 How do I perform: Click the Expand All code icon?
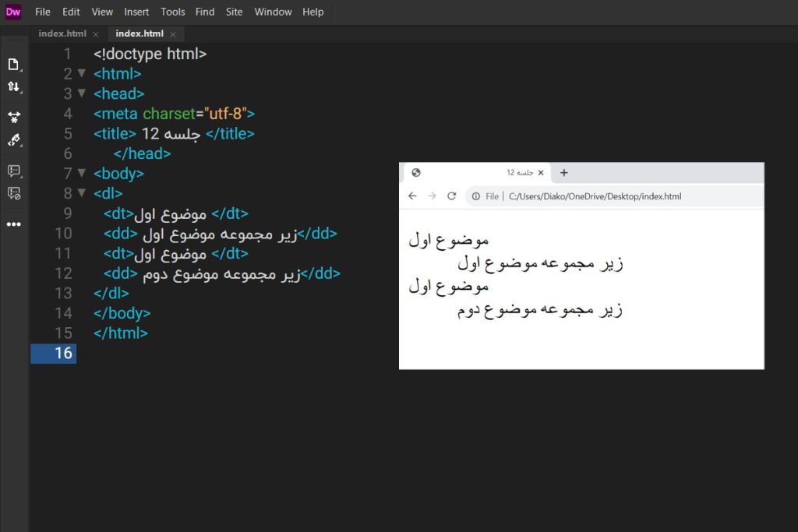[x=14, y=117]
